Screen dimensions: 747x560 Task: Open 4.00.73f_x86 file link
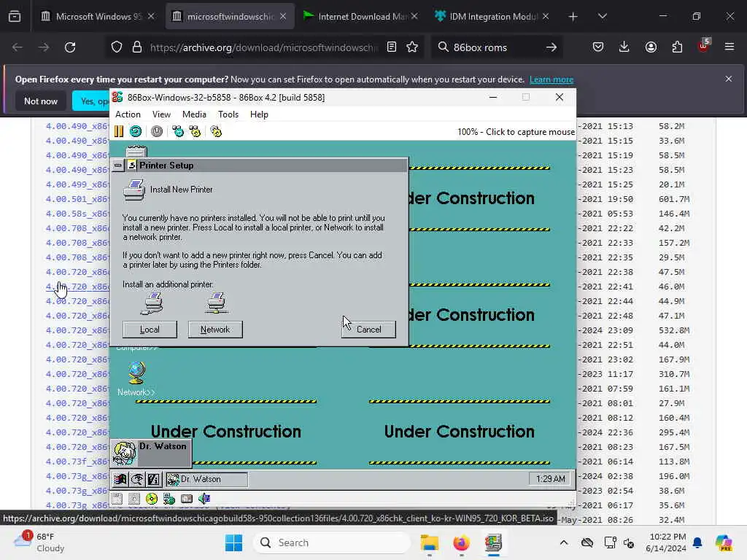[x=77, y=462]
